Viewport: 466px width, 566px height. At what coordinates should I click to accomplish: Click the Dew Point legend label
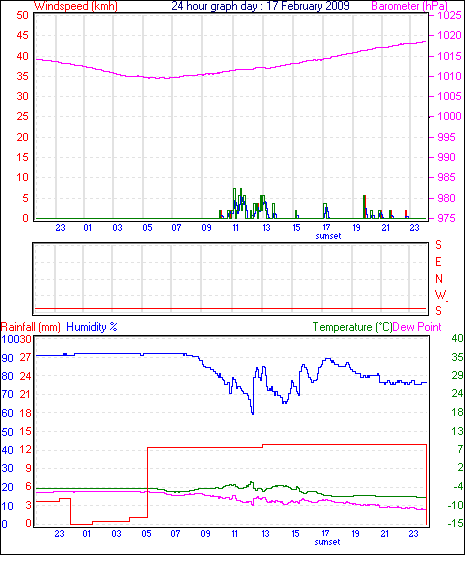point(417,327)
